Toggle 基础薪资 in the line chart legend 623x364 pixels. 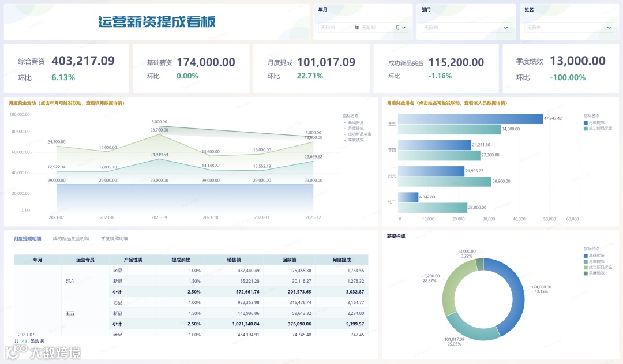(x=354, y=122)
